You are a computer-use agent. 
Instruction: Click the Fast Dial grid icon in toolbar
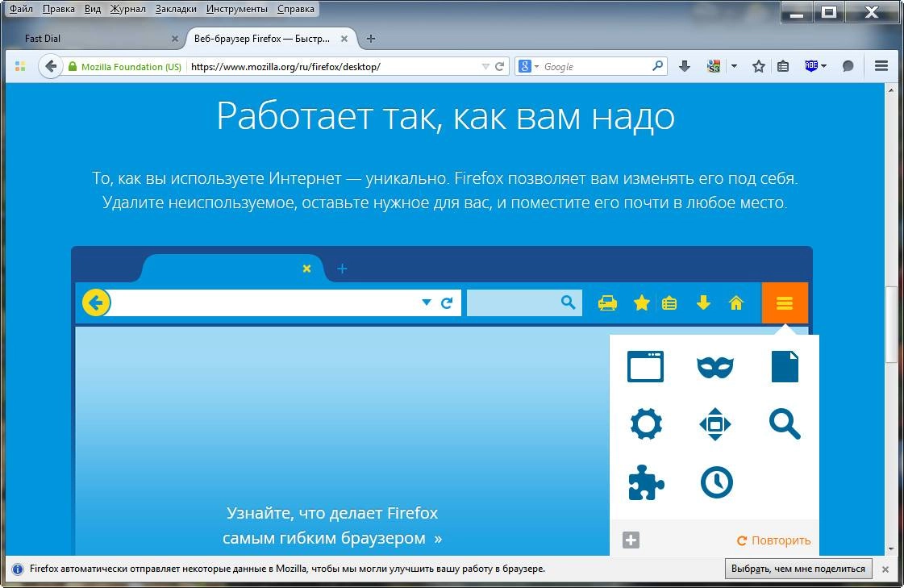(20, 66)
